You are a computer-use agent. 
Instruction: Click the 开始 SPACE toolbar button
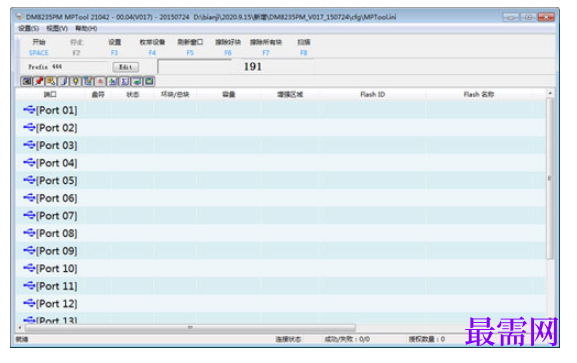[x=39, y=47]
